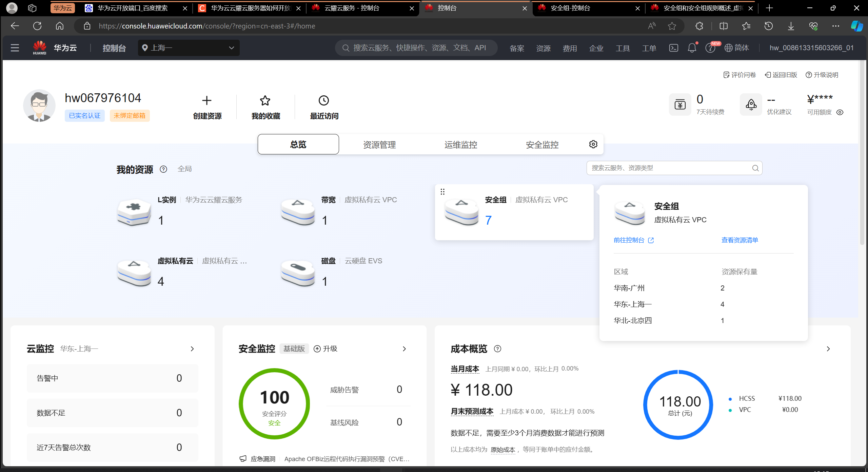Expand the 上海一 region dropdown
This screenshot has width=868, height=472.
pos(189,48)
